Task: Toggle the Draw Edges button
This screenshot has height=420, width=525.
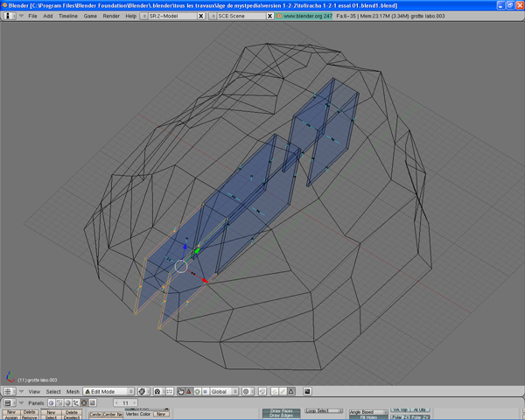Action: click(x=281, y=416)
